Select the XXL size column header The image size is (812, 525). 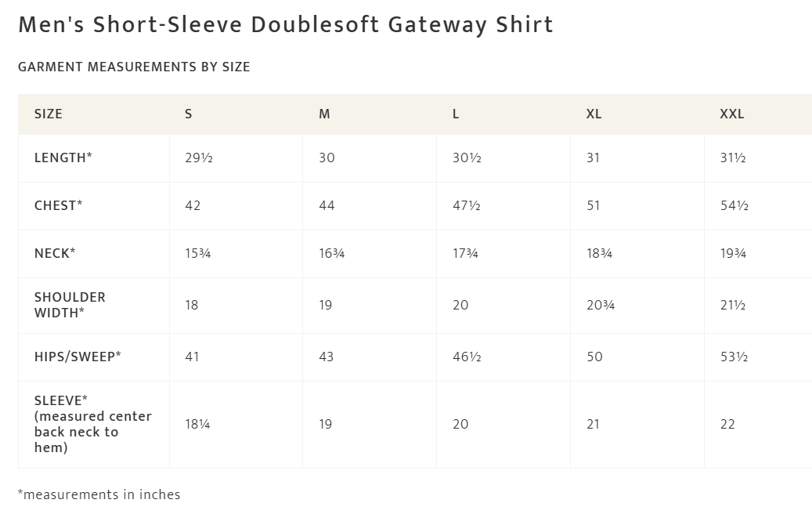(732, 114)
